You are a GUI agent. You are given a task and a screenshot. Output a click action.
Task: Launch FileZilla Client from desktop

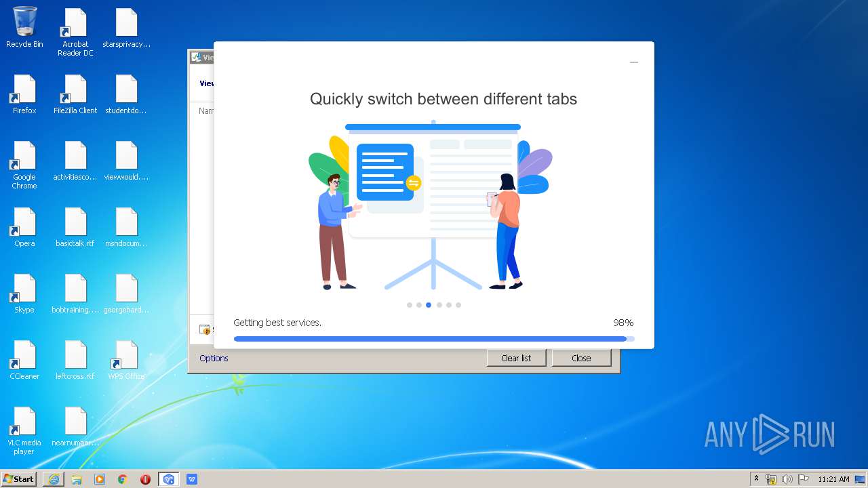click(x=75, y=94)
